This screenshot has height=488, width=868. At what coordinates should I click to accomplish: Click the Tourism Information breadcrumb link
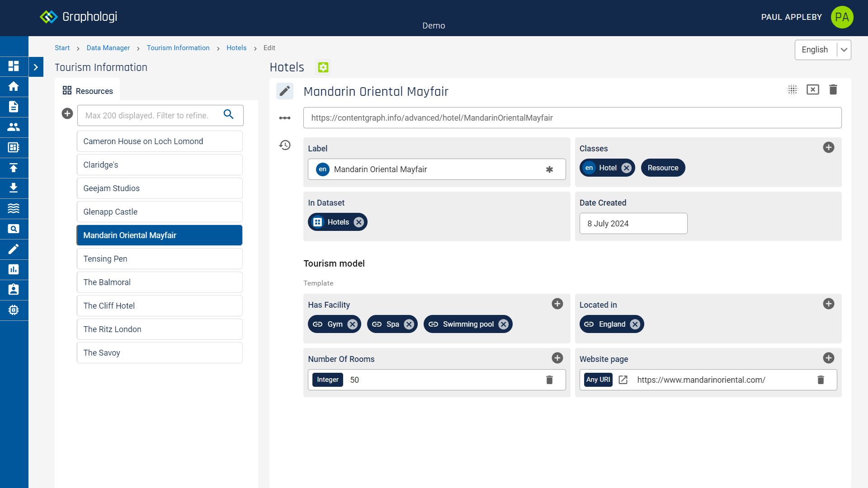[x=178, y=48]
